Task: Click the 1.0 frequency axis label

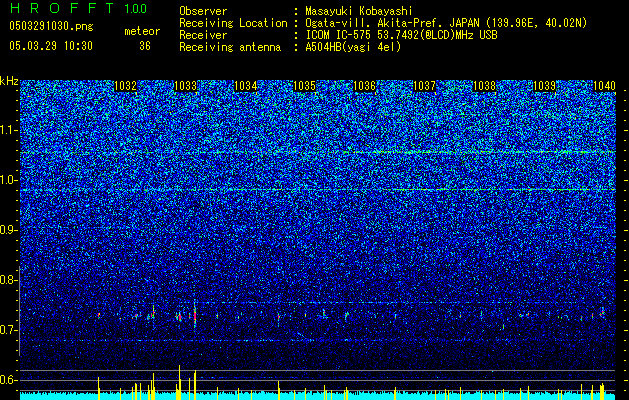Action: tap(8, 180)
